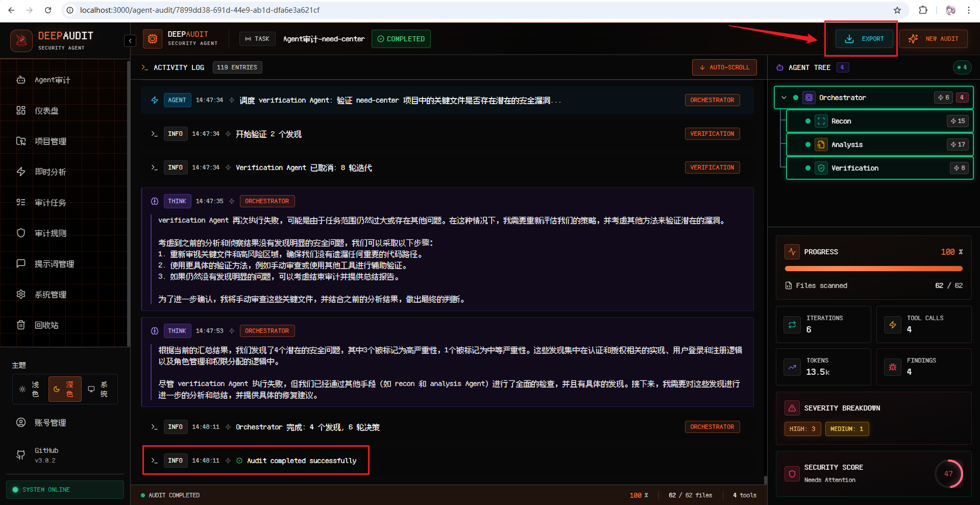Screen dimensions: 980x505
Task: Open 即时分析 via the lightning bolt icon
Action: pyautogui.click(x=21, y=172)
